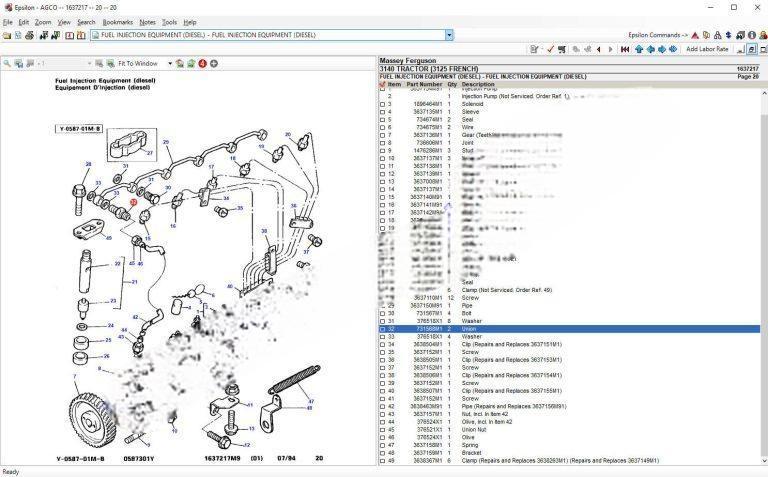Click the grey next-page triangle arrow
The width and height of the screenshot is (768, 477).
610,49
